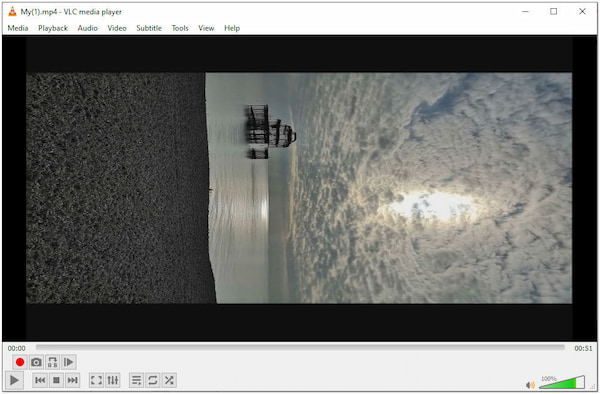
Task: Toggle random shuffle playback
Action: coord(169,380)
